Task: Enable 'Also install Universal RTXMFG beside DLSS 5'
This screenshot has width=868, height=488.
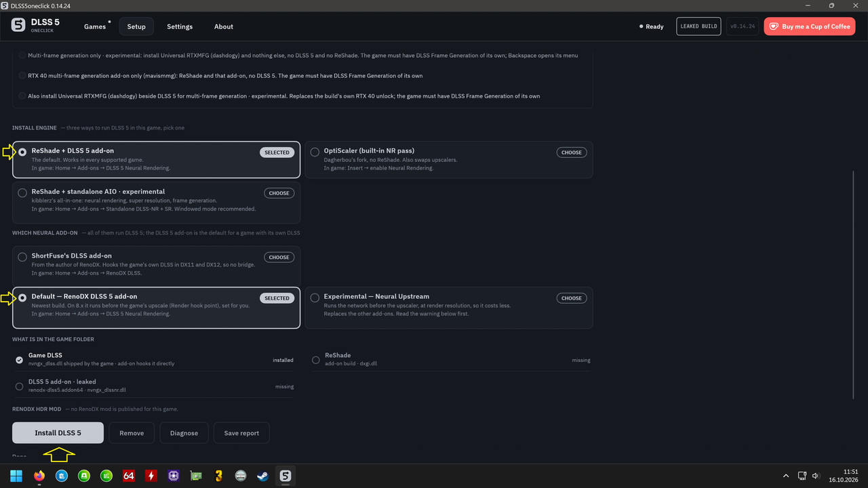Action: (x=22, y=96)
